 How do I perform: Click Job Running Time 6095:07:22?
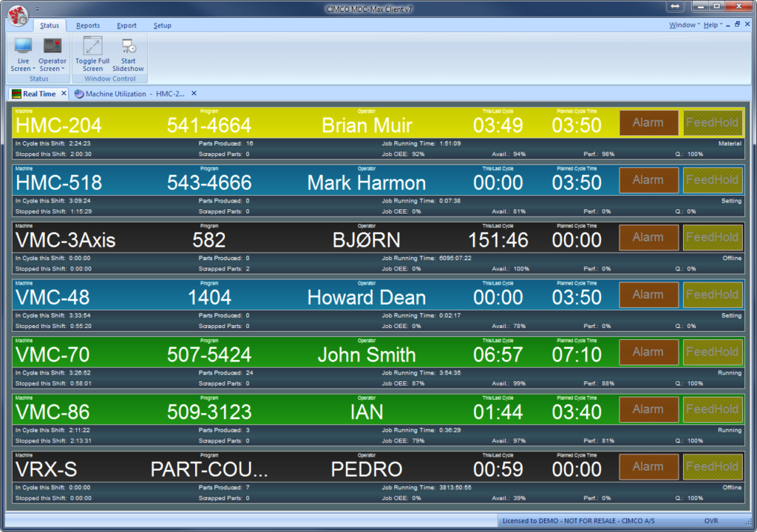(427, 259)
